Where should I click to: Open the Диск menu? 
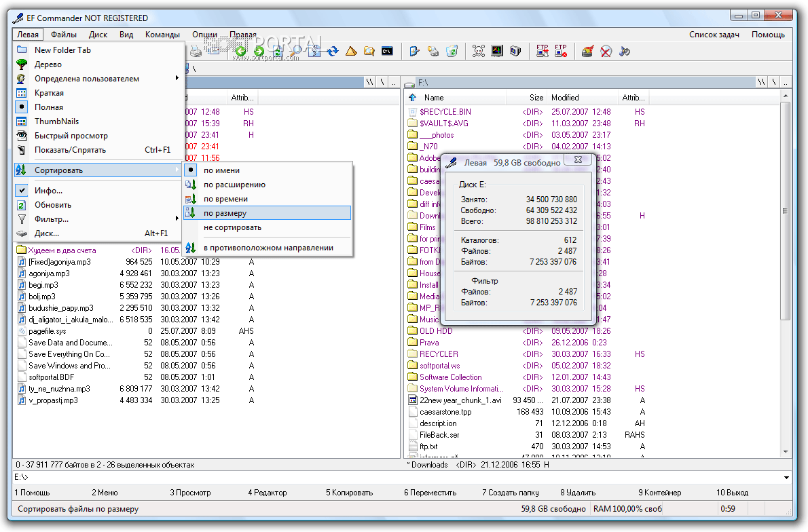pos(98,35)
